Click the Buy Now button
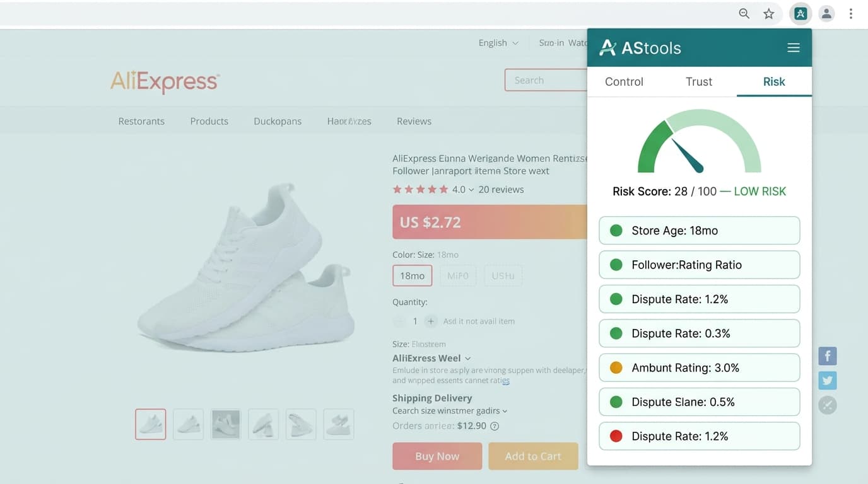 point(437,456)
